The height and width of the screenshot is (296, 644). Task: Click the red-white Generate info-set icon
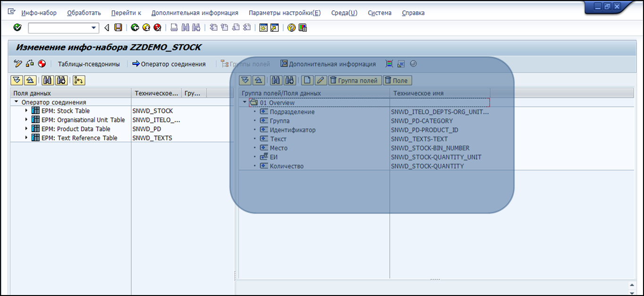point(42,64)
